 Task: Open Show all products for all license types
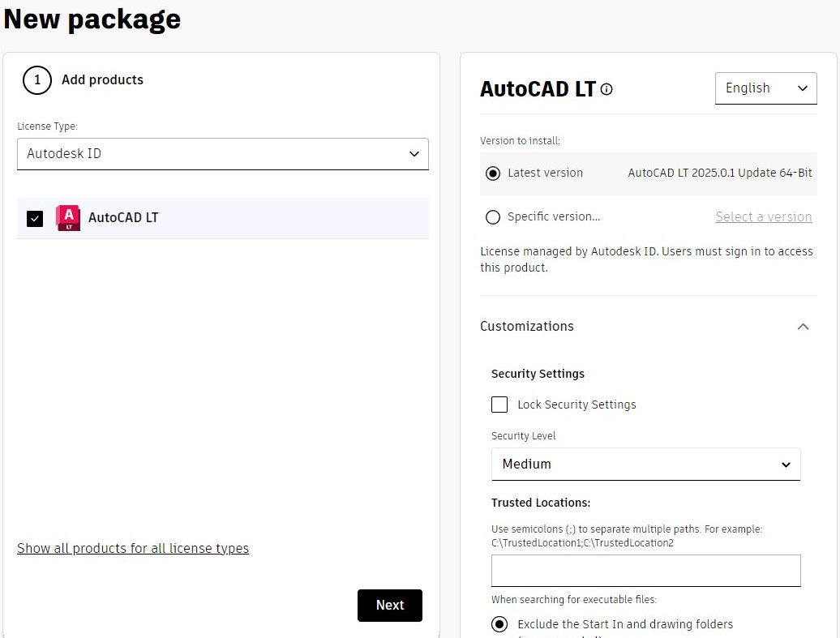(x=133, y=549)
